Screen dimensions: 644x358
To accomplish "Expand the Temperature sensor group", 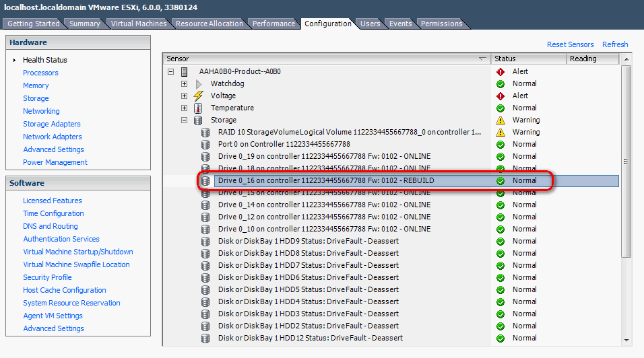I will pyautogui.click(x=184, y=108).
